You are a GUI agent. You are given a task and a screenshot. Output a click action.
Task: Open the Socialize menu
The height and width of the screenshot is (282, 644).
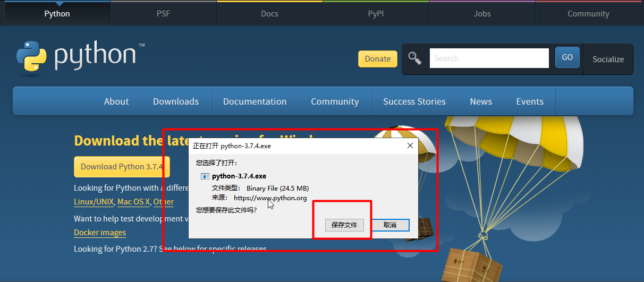click(x=608, y=59)
